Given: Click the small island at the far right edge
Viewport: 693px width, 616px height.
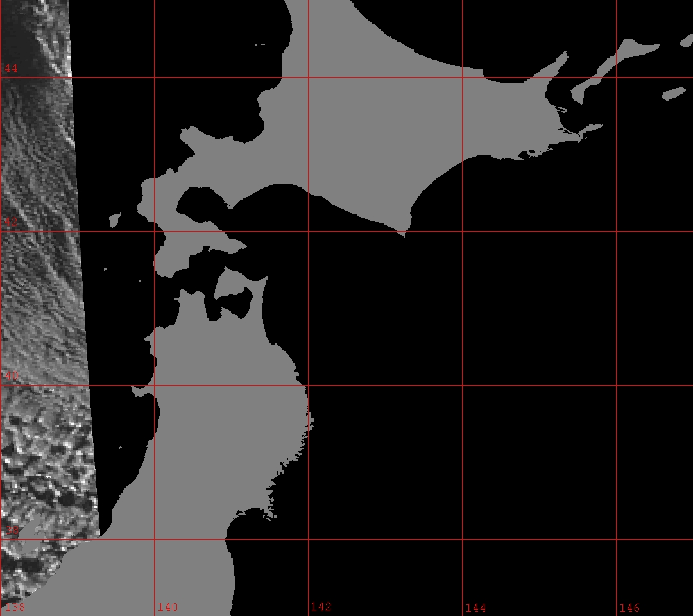Looking at the screenshot, I should click(x=674, y=94).
